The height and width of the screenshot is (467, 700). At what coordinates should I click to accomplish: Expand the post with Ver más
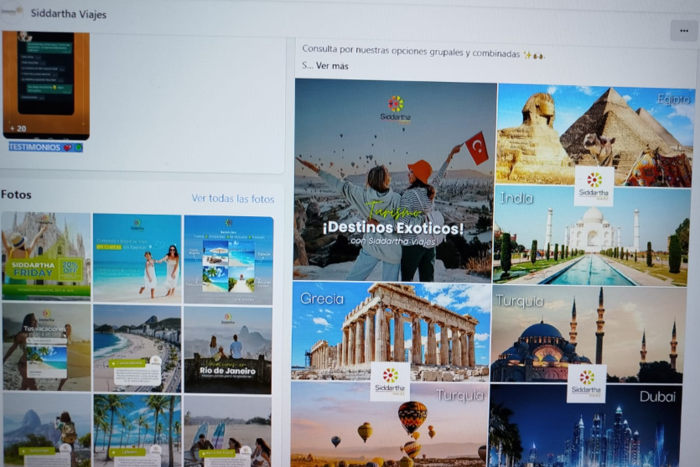[x=332, y=66]
